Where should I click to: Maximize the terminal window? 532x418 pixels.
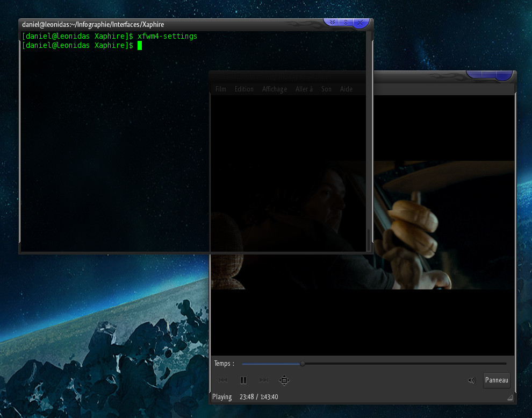tap(346, 23)
